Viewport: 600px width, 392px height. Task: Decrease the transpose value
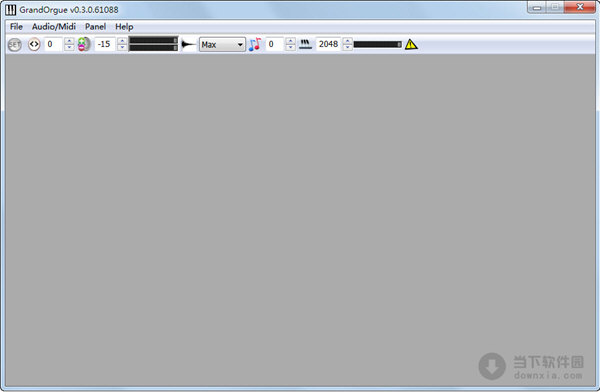(x=290, y=48)
